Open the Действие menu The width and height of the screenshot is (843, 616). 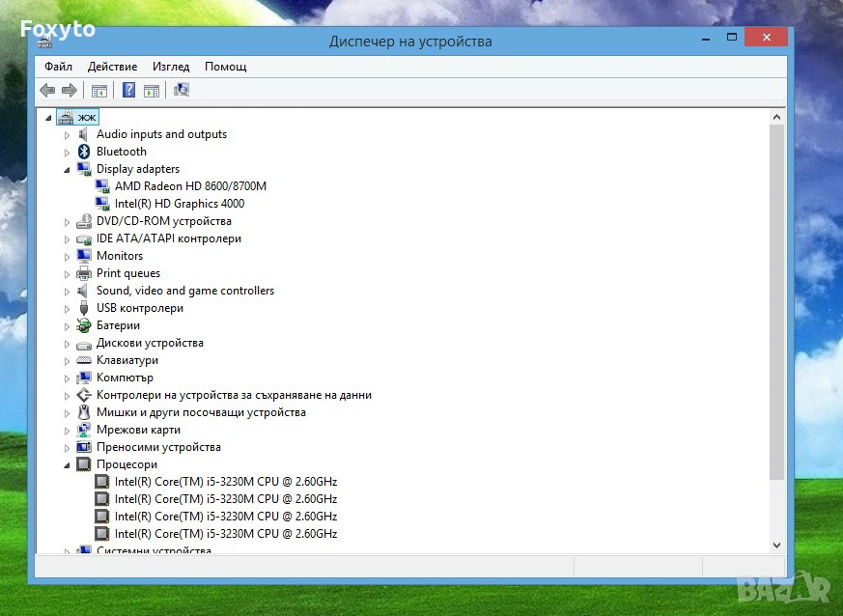[112, 67]
